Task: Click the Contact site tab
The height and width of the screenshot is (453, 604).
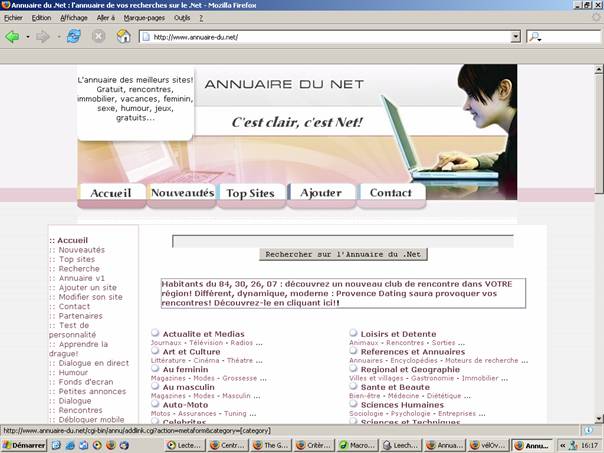Action: tap(391, 195)
